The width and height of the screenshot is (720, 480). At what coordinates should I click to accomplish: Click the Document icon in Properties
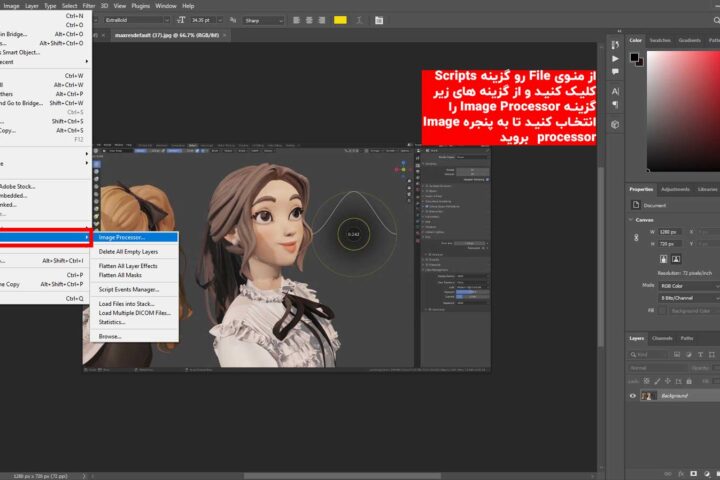[x=636, y=205]
